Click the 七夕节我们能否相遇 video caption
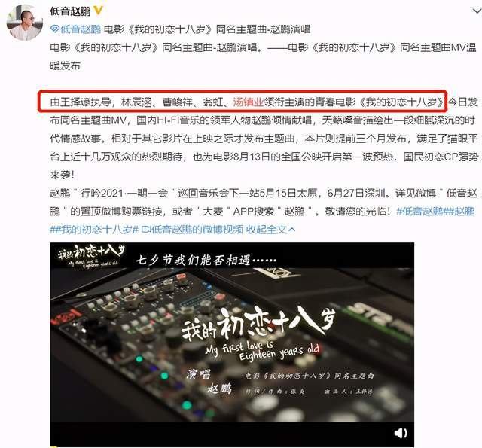Image resolution: width=482 pixels, height=448 pixels. pos(206,261)
